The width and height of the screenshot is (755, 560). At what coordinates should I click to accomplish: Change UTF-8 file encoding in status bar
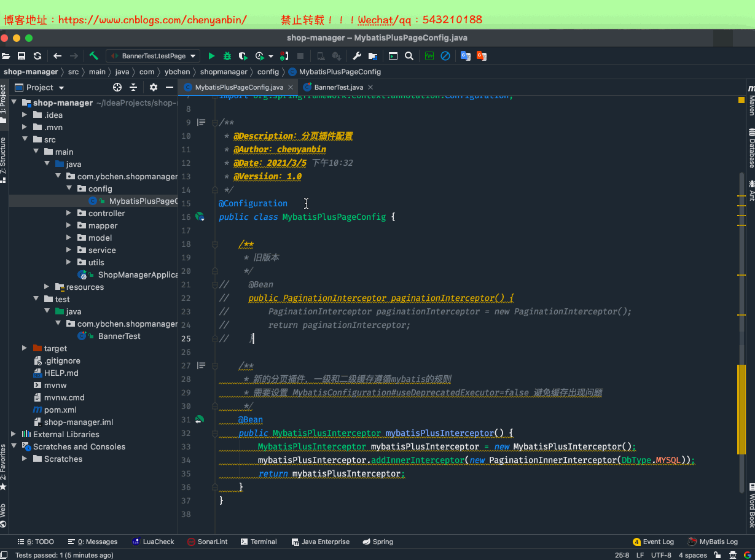[661, 555]
